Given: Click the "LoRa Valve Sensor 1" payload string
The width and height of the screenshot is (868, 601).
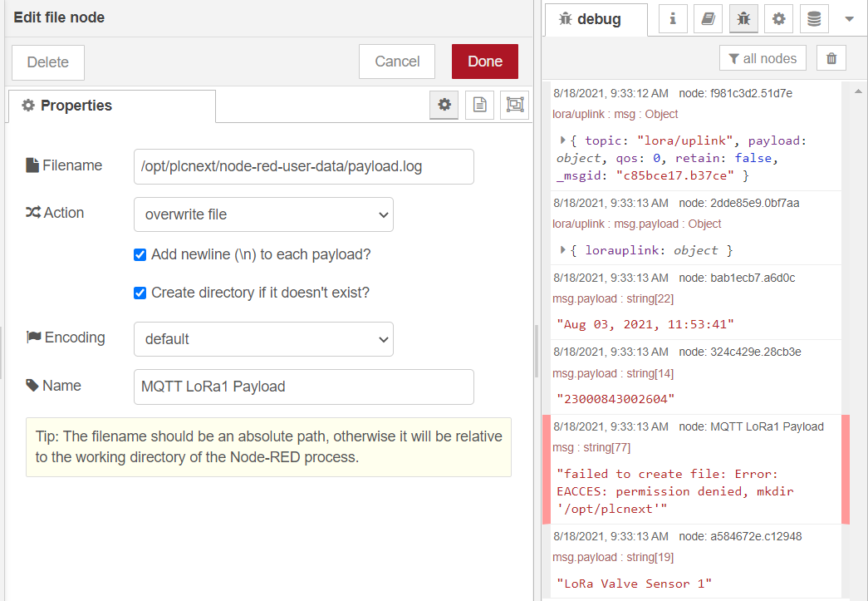Looking at the screenshot, I should click(634, 584).
